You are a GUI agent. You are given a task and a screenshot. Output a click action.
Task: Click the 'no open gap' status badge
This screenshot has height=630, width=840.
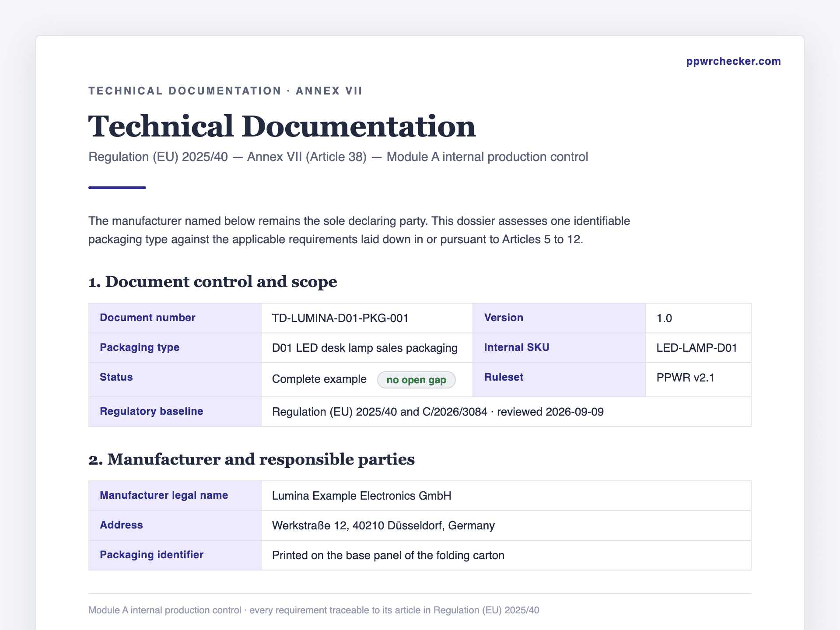416,380
